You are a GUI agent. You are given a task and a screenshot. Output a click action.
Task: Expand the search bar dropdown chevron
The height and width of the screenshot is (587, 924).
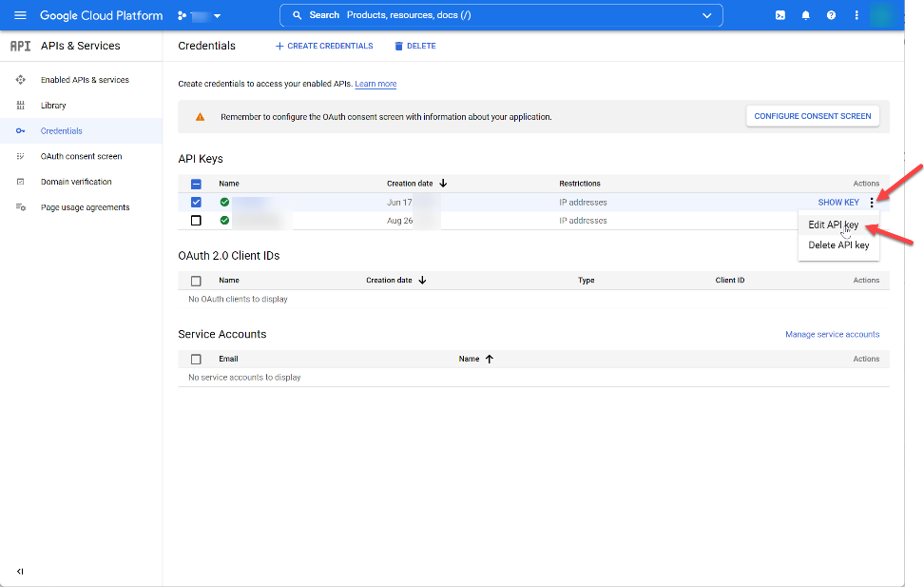pyautogui.click(x=706, y=15)
